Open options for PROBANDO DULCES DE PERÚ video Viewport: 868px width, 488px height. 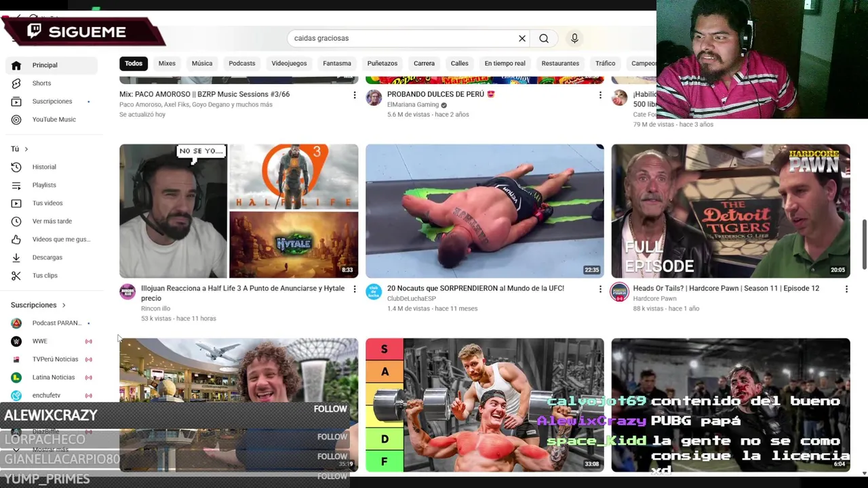600,95
